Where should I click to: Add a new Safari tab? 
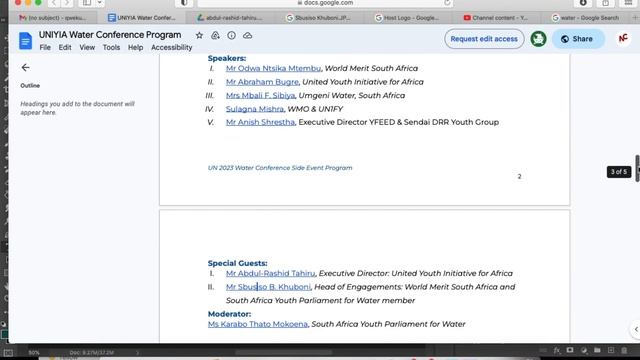(x=635, y=18)
